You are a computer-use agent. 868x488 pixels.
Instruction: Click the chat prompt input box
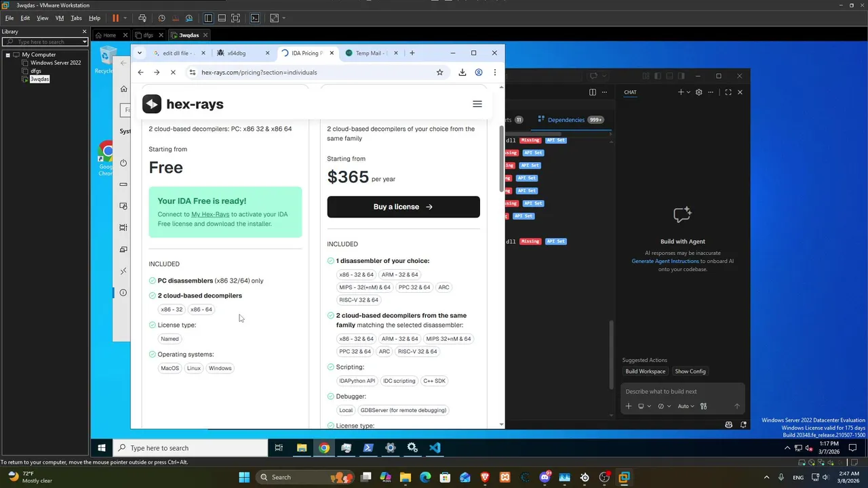682,391
